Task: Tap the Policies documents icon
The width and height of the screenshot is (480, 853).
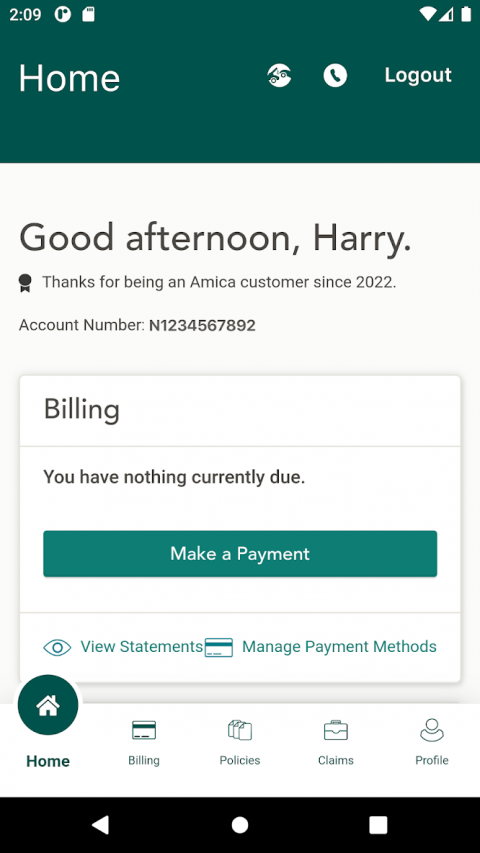Action: click(240, 730)
